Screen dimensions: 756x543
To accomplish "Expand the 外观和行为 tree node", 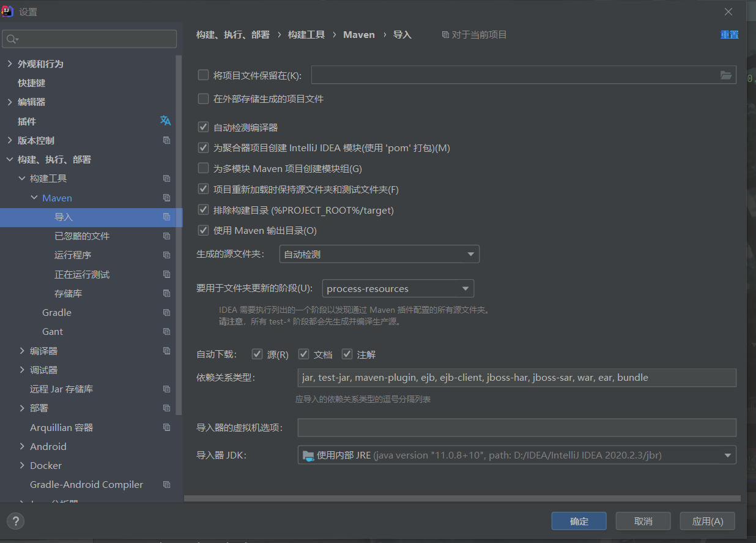I will [9, 64].
